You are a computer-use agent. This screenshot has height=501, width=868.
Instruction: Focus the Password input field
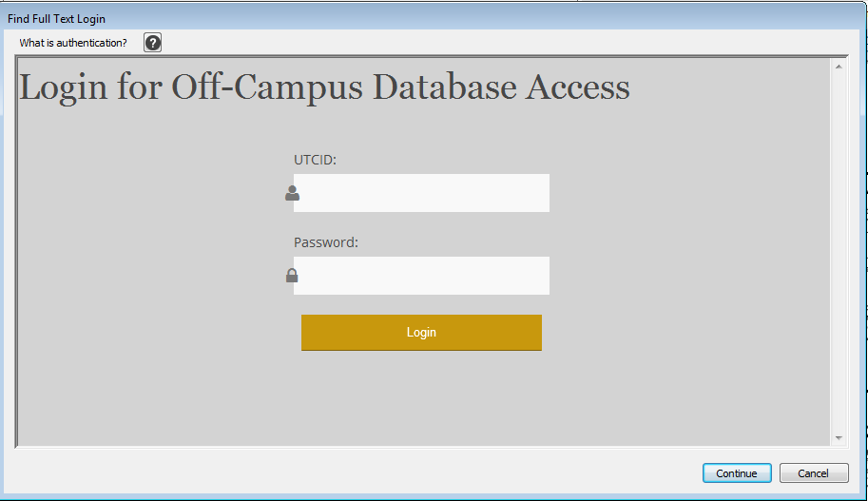coord(421,276)
